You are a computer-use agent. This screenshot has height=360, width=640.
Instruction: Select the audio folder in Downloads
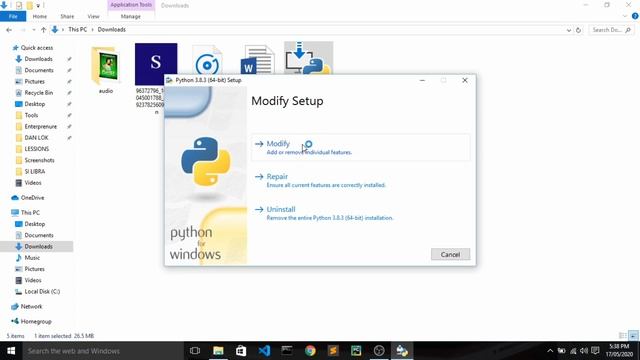pos(106,69)
